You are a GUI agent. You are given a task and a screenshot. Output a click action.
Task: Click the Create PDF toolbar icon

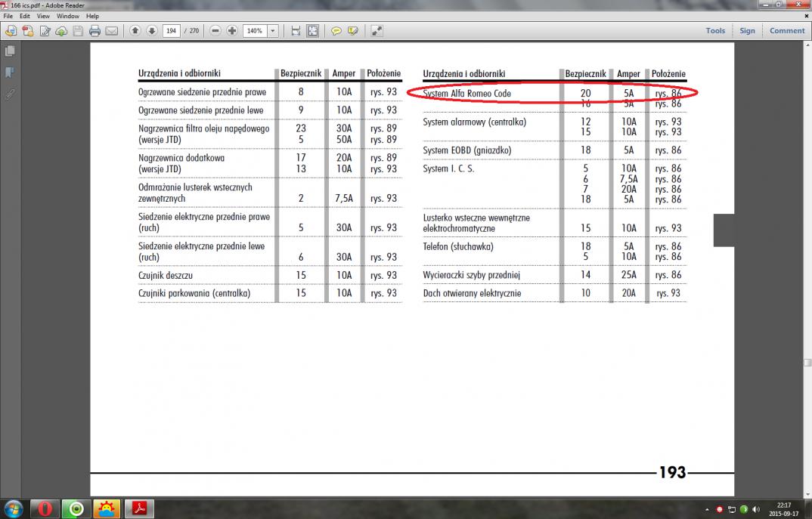tap(28, 31)
